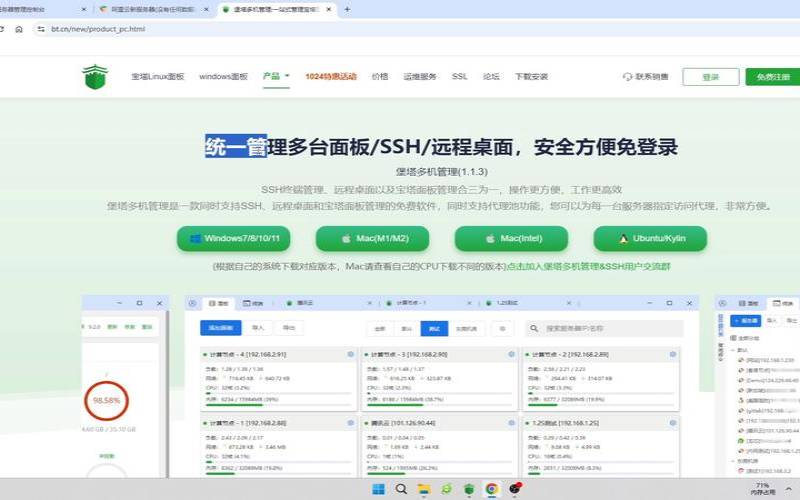Image resolution: width=800 pixels, height=500 pixels.
Task: Click the settings icon on 计算节点 - 4 card
Action: [351, 354]
